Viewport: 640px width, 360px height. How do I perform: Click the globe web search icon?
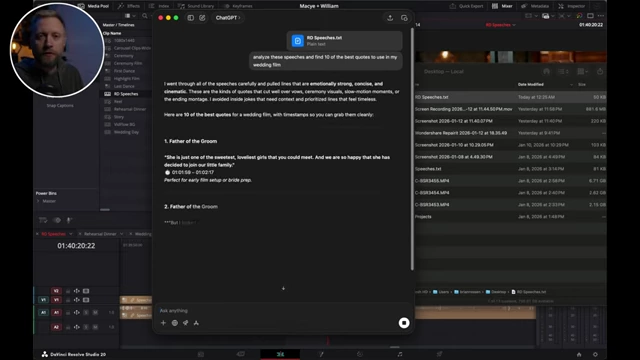coord(175,323)
